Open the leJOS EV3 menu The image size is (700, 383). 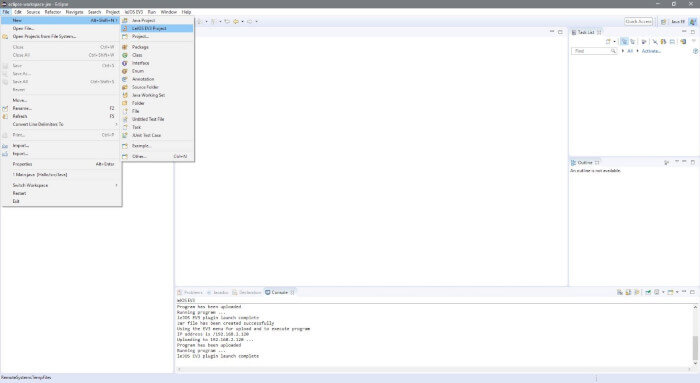(x=133, y=12)
